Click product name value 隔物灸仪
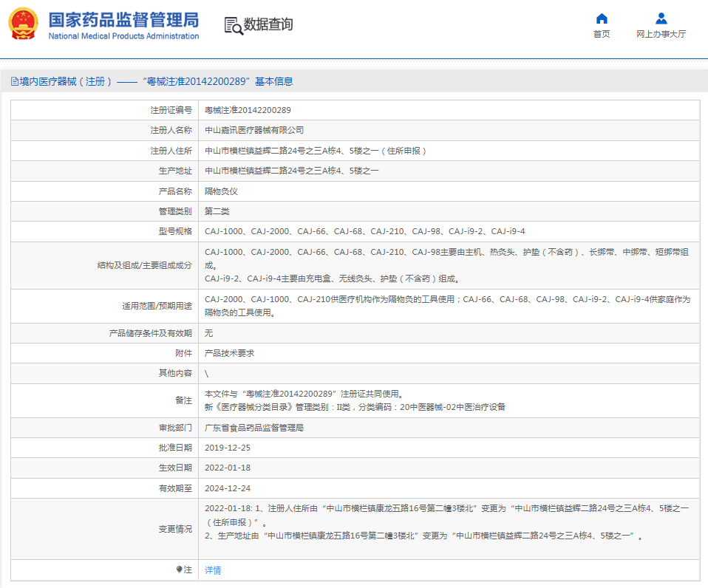The image size is (708, 588). tap(221, 191)
